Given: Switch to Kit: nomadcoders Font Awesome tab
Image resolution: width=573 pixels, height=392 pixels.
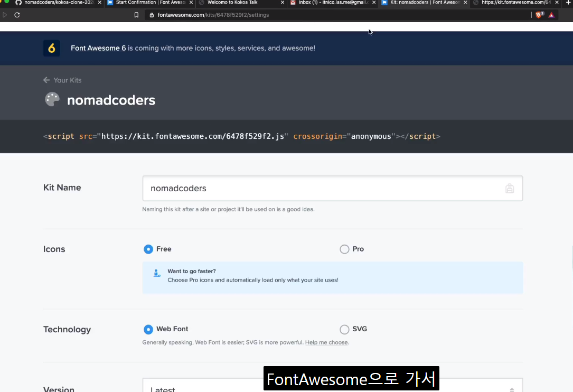Looking at the screenshot, I should pos(424,3).
